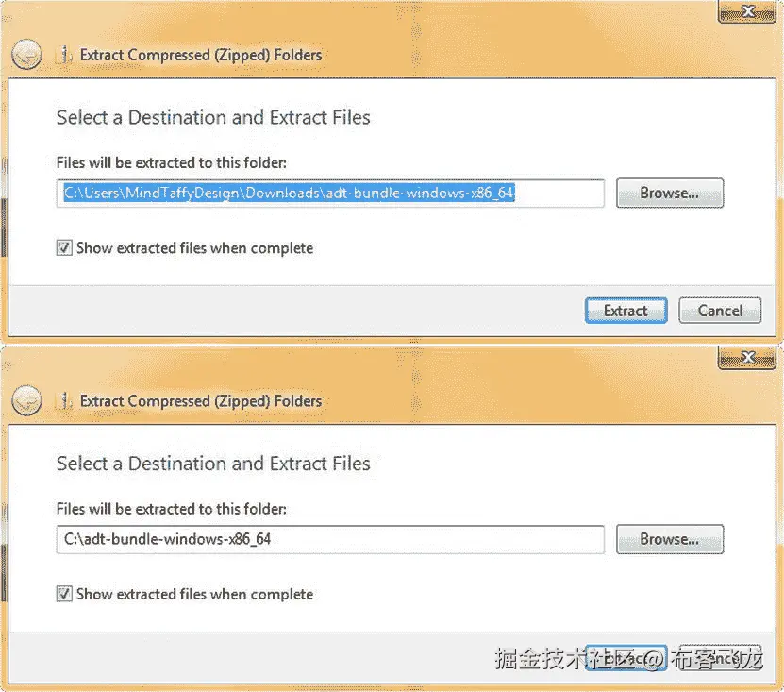Image resolution: width=784 pixels, height=692 pixels.
Task: Click the back arrow in the lower Extract dialog
Action: coord(27,400)
